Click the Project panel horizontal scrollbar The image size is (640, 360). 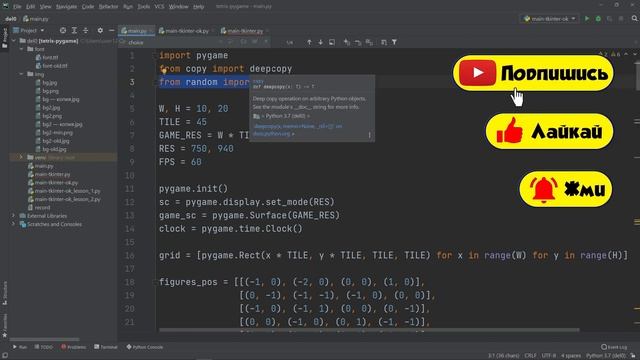click(44, 339)
